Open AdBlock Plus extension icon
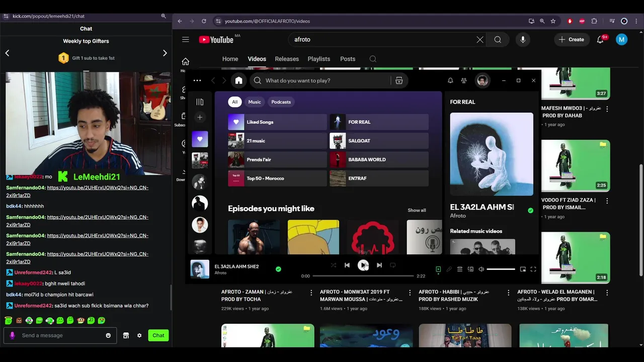The image size is (644, 362). [582, 21]
